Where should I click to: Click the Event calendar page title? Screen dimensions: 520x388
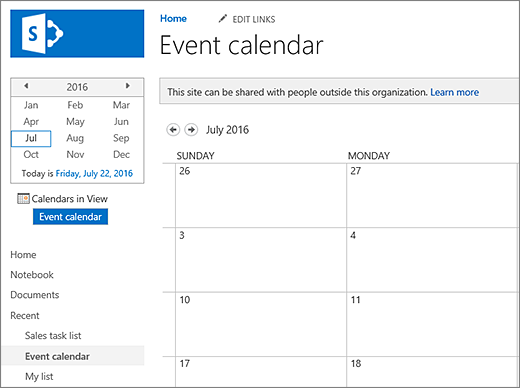[242, 45]
